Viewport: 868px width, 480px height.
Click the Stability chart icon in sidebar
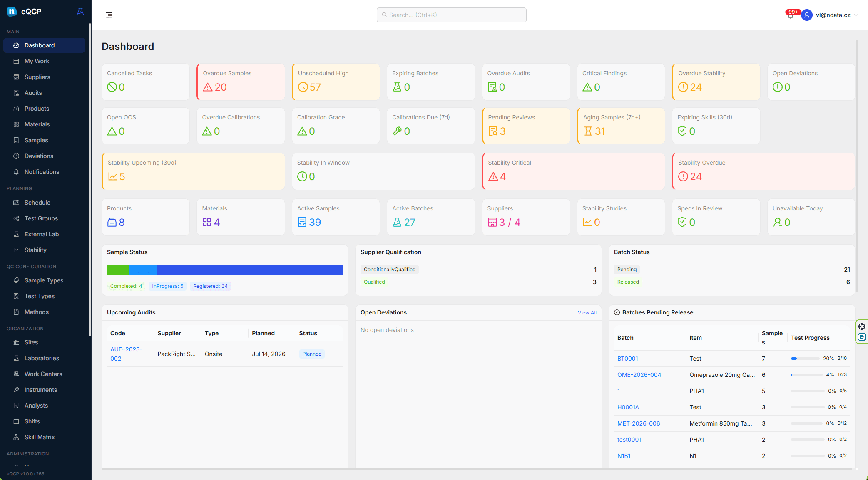16,250
